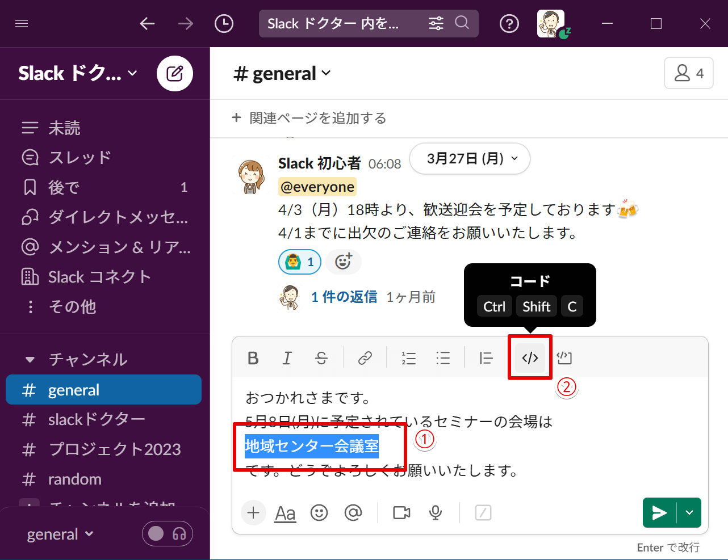Apply bold formatting to the message

coord(253,357)
